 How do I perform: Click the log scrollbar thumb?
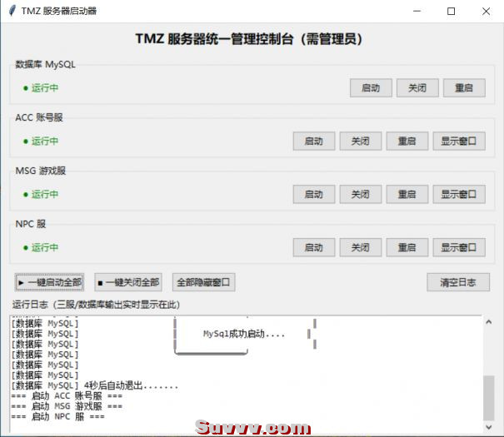point(489,398)
